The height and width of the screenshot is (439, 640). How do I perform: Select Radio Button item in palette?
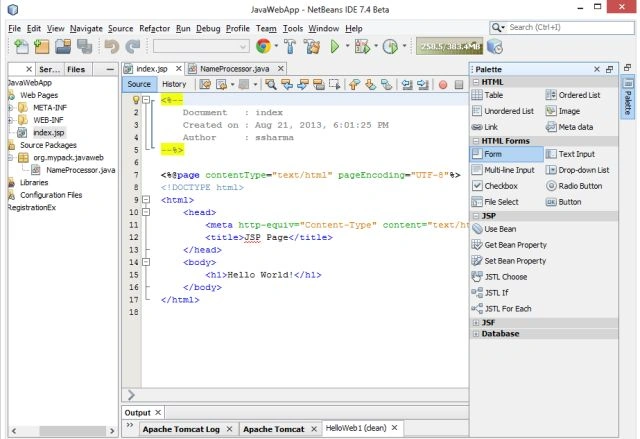[574, 186]
